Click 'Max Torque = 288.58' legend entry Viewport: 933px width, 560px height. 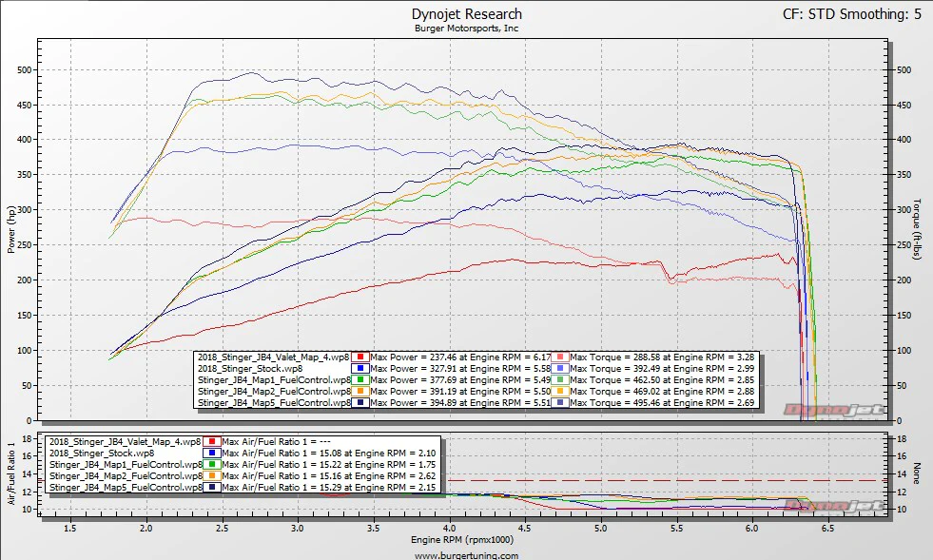point(662,357)
